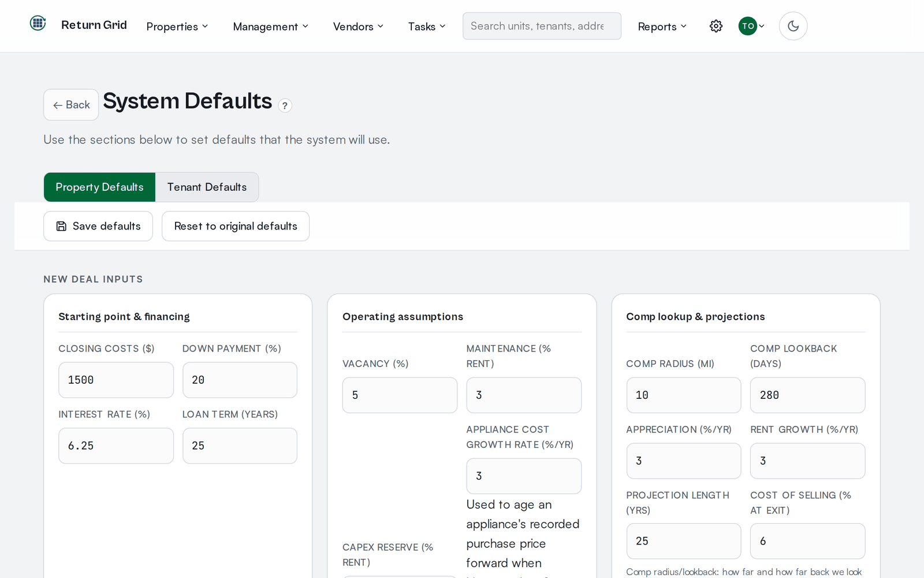Edit the Loan Term years field

click(240, 446)
